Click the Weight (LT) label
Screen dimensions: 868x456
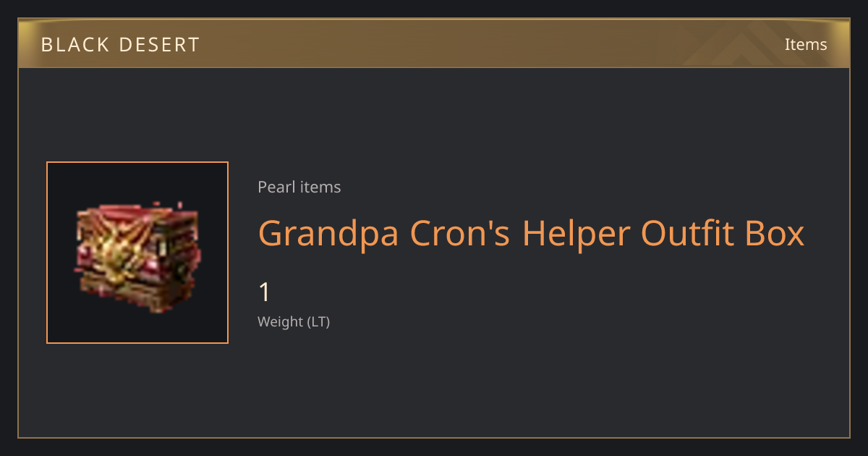click(294, 322)
